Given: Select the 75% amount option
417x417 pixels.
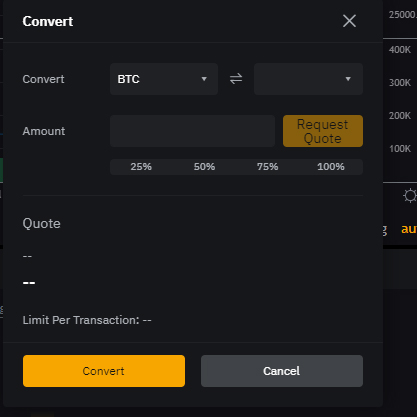Looking at the screenshot, I should 267,167.
